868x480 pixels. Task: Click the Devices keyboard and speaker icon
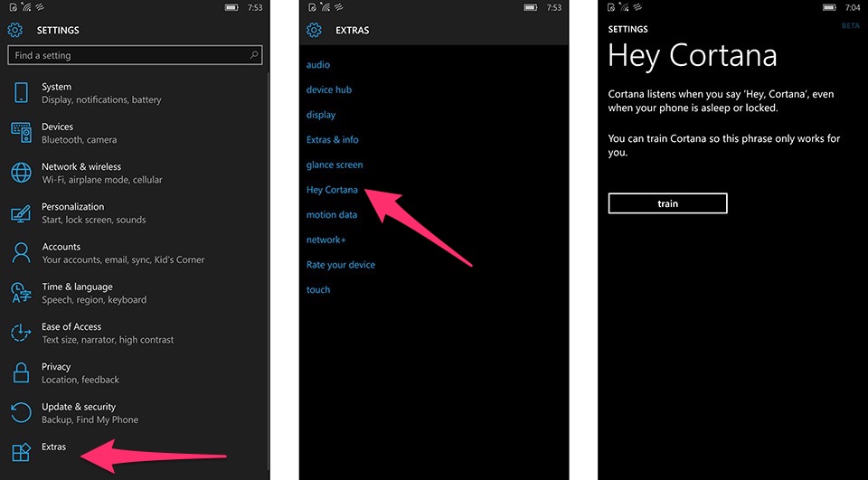[x=22, y=133]
